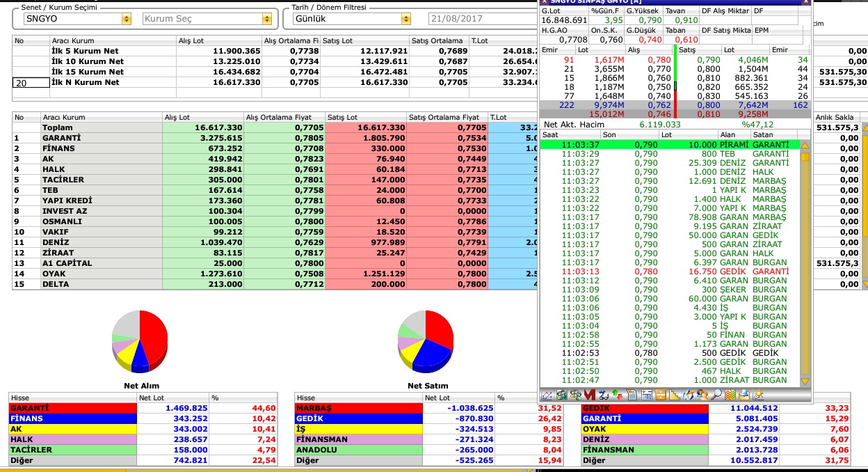Select the OYAK row in the broker table
868x472 pixels.
tap(273, 274)
